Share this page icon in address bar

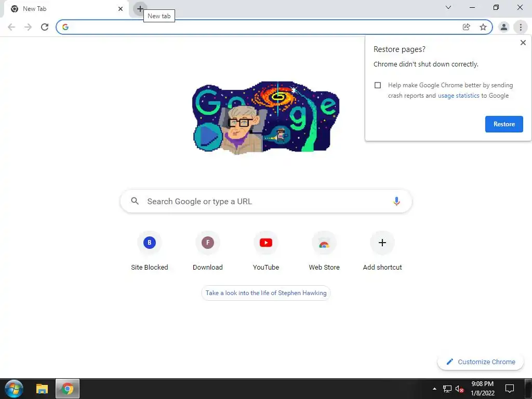466,27
